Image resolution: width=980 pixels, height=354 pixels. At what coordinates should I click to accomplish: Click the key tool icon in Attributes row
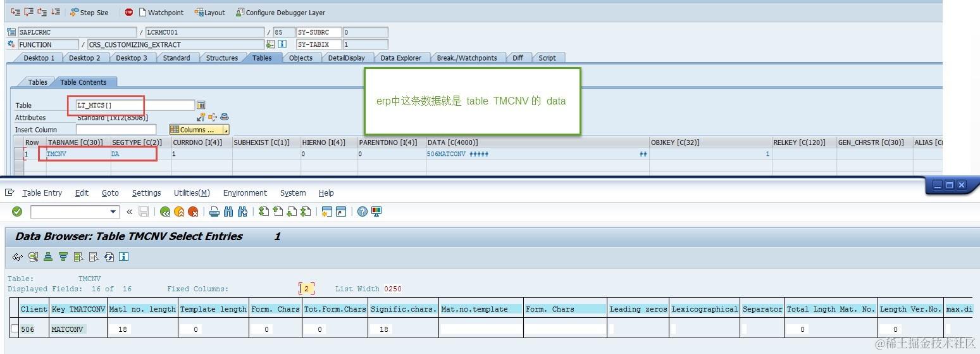tap(201, 117)
